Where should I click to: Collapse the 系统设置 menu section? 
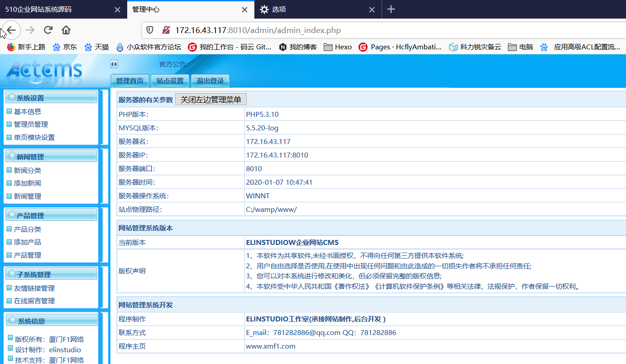[x=52, y=97]
